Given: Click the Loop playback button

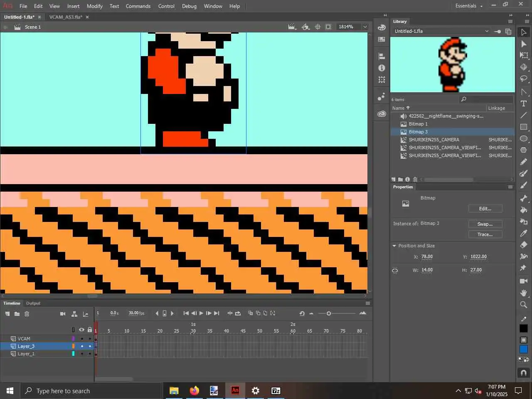Looking at the screenshot, I should pyautogui.click(x=238, y=313).
